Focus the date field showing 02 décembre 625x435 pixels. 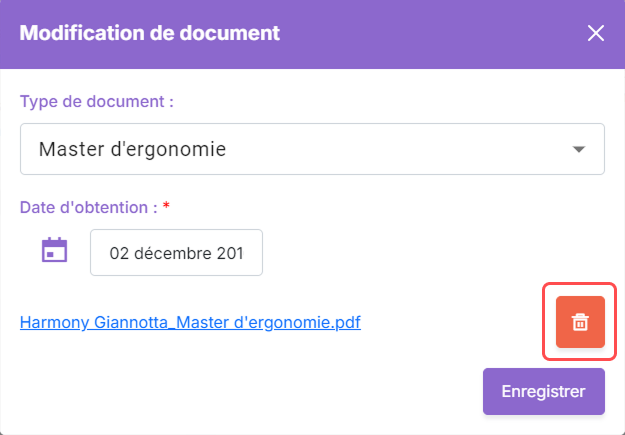click(176, 252)
